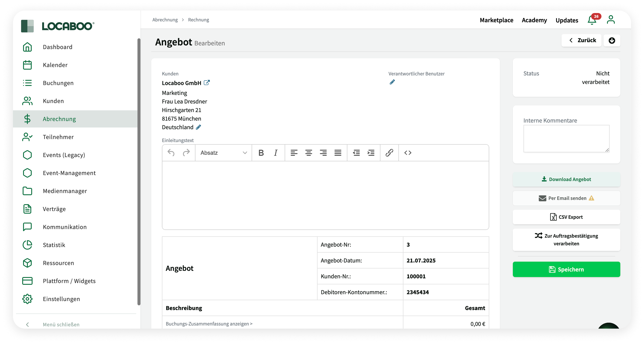Undo the last editor change
644x344 pixels.
(x=171, y=153)
